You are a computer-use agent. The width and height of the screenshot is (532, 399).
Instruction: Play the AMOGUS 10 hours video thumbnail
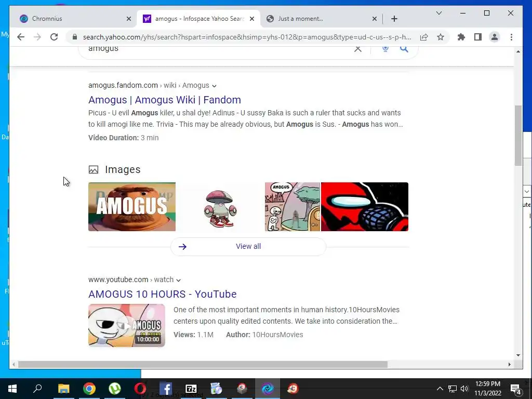(x=127, y=325)
